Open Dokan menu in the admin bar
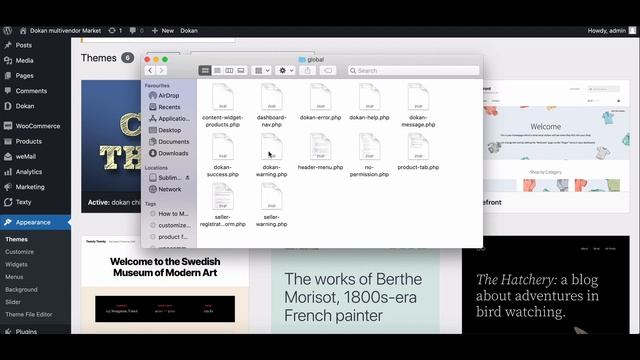Screen dimensions: 640x360 coord(189,31)
